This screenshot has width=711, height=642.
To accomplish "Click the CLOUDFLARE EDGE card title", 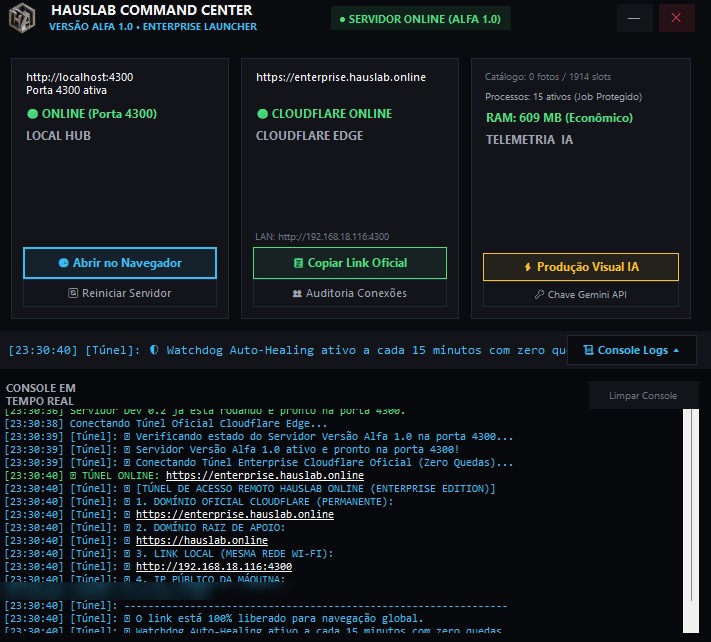I will click(x=310, y=136).
